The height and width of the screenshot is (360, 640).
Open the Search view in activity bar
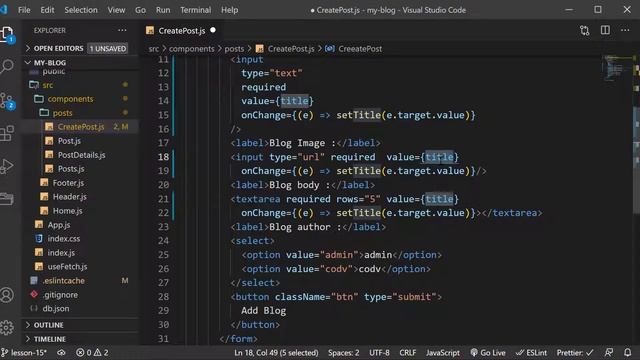(7, 66)
